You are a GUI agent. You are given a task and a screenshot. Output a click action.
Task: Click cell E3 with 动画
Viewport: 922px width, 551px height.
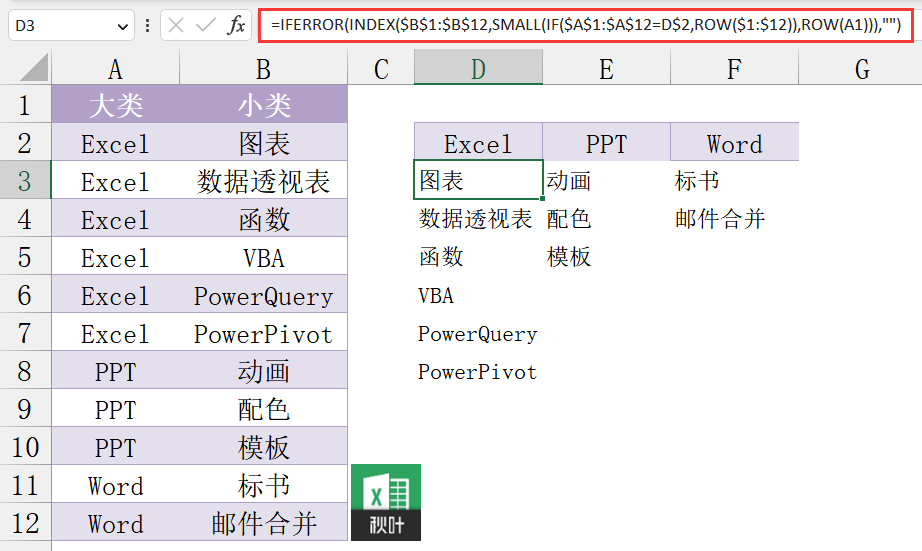606,180
